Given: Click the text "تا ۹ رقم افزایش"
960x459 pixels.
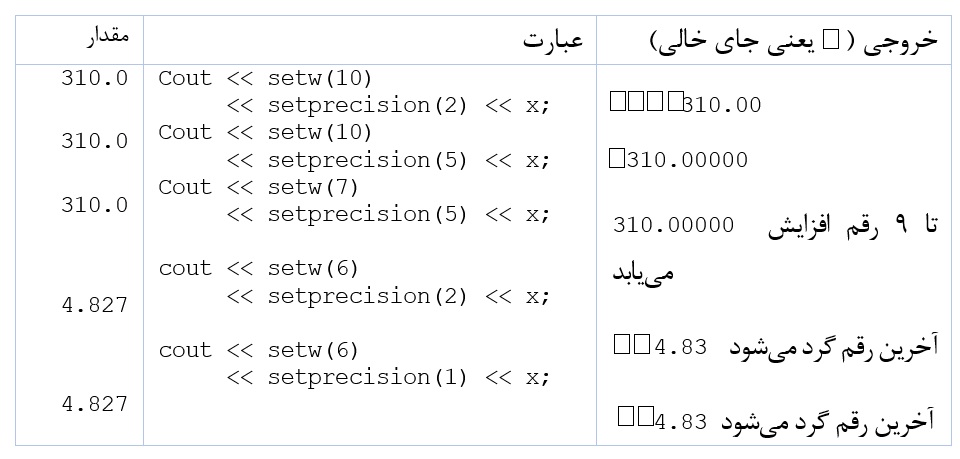Looking at the screenshot, I should click(853, 226).
